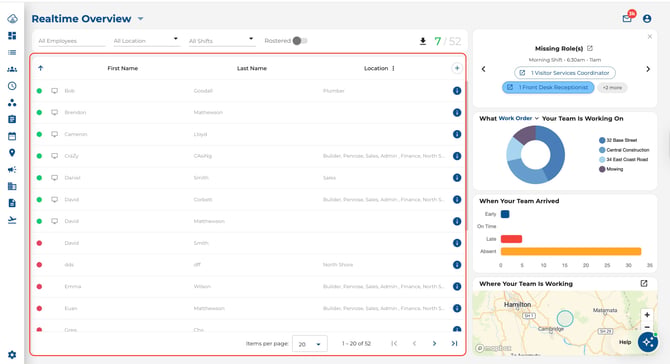Click the map marker near Cambridge
The width and height of the screenshot is (670, 364).
click(565, 318)
